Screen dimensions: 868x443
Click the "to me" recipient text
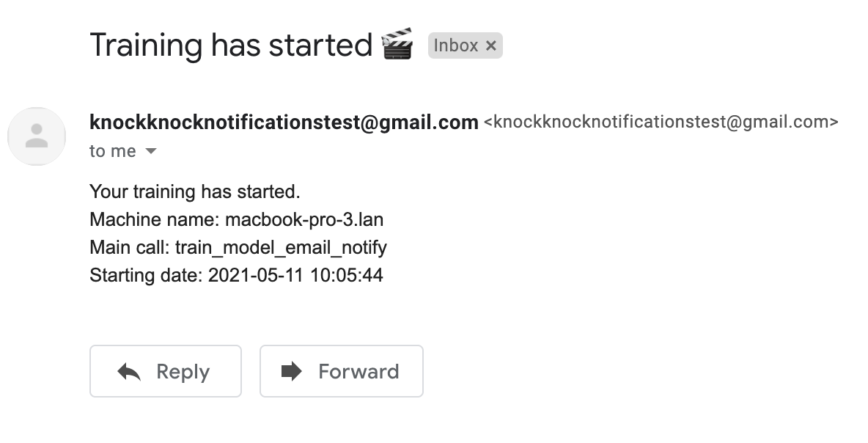(112, 151)
